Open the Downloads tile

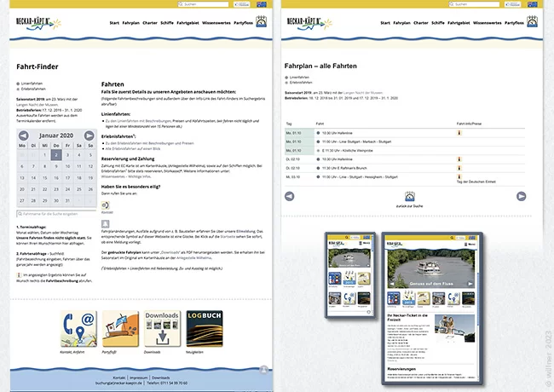162,328
